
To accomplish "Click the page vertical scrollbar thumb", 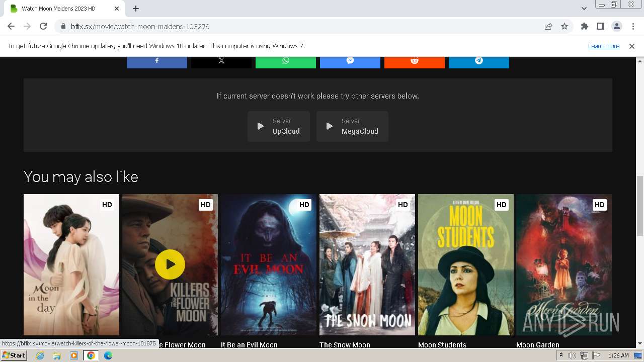I will click(x=639, y=206).
